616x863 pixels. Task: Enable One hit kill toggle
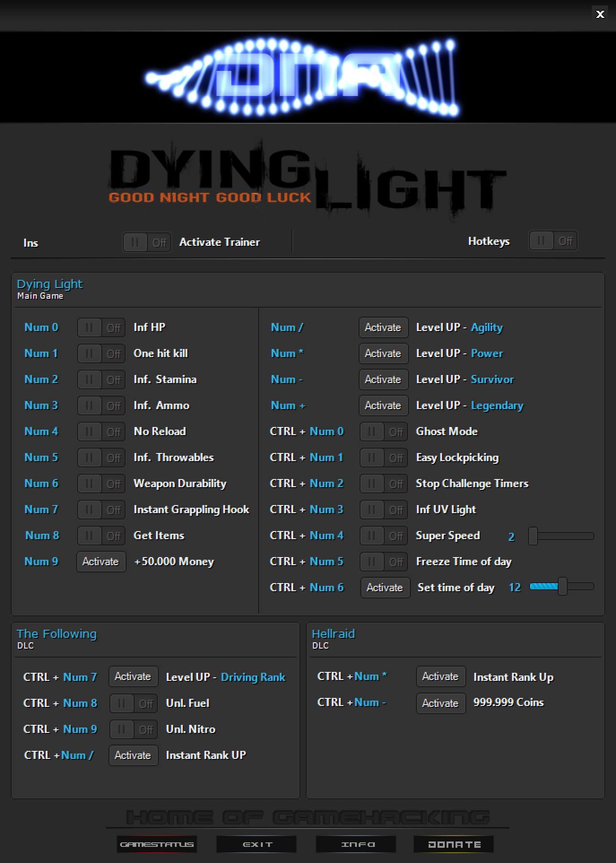[x=101, y=354]
